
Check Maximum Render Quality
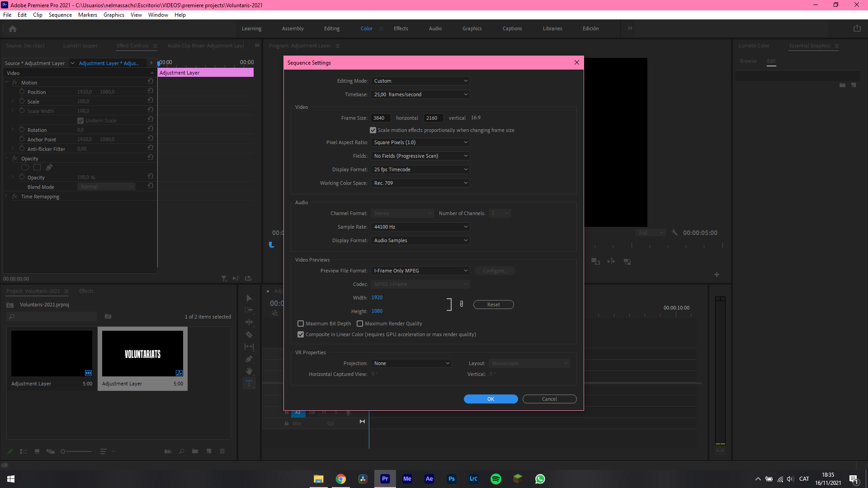pyautogui.click(x=360, y=324)
